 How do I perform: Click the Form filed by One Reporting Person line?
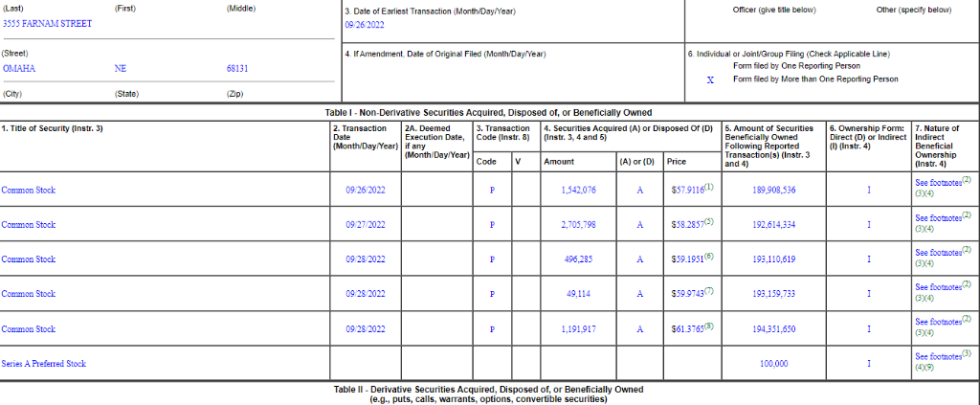point(797,66)
